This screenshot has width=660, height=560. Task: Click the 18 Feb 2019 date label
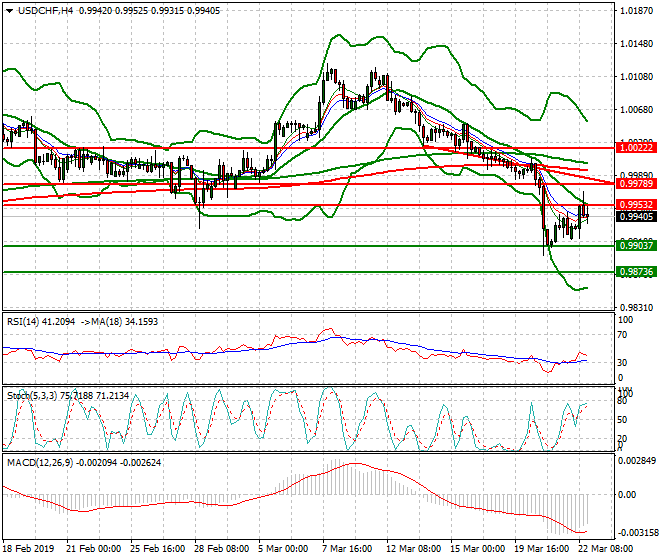[x=29, y=549]
